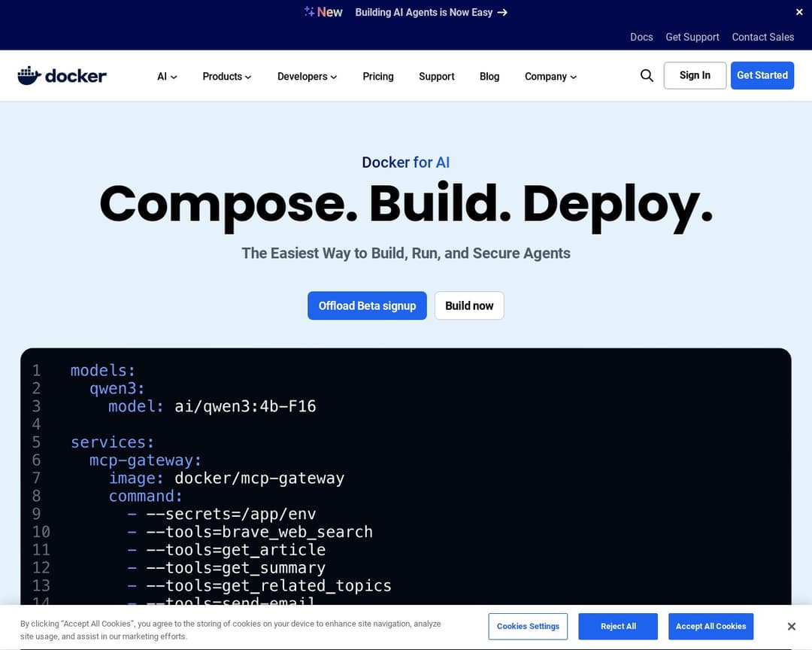The width and height of the screenshot is (812, 650).
Task: Click the 'models:' key in code
Action: pyautogui.click(x=103, y=370)
